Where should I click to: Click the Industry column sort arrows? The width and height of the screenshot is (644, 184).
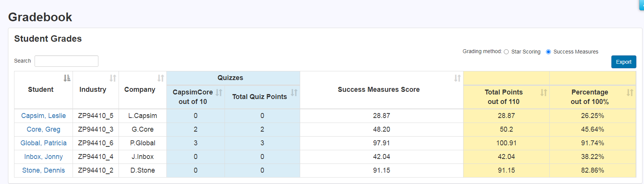[x=113, y=78]
